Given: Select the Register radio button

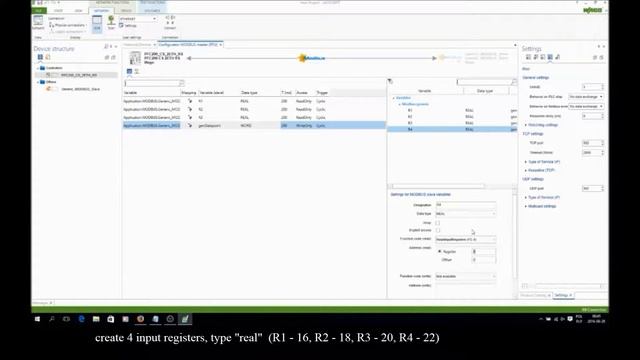Looking at the screenshot, I should (440, 251).
